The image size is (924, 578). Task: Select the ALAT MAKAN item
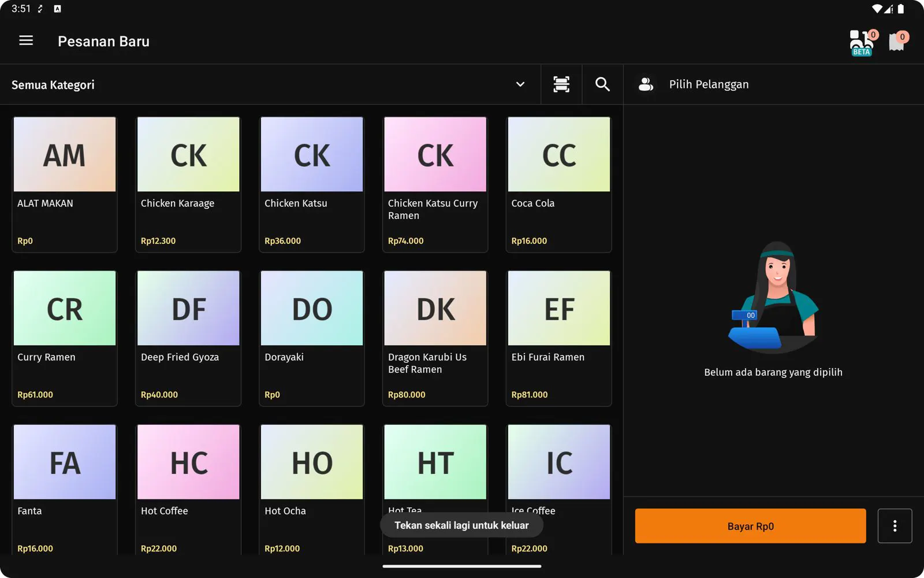65,184
